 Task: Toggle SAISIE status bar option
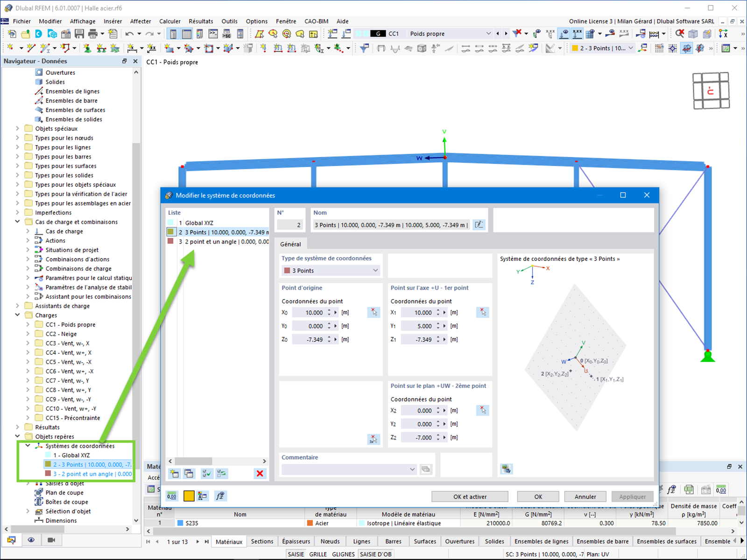click(x=296, y=554)
